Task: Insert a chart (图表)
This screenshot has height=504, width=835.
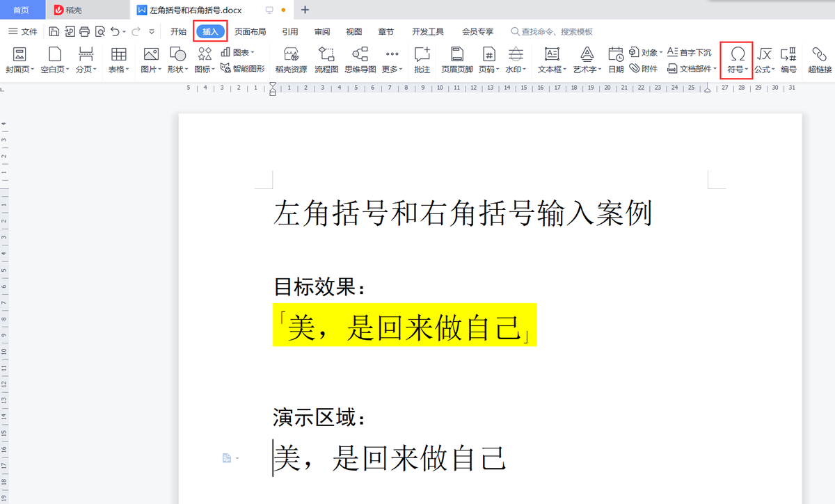Action: coord(237,52)
